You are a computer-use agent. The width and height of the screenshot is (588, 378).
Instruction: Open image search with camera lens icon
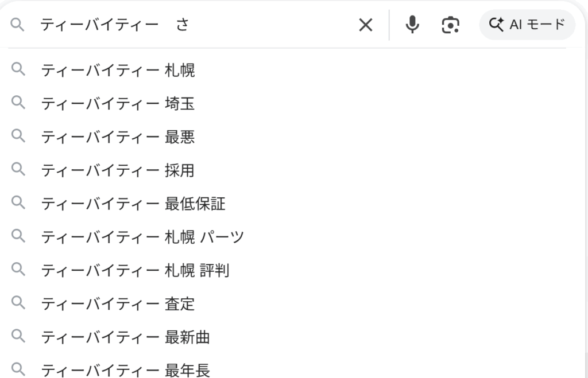pyautogui.click(x=451, y=25)
